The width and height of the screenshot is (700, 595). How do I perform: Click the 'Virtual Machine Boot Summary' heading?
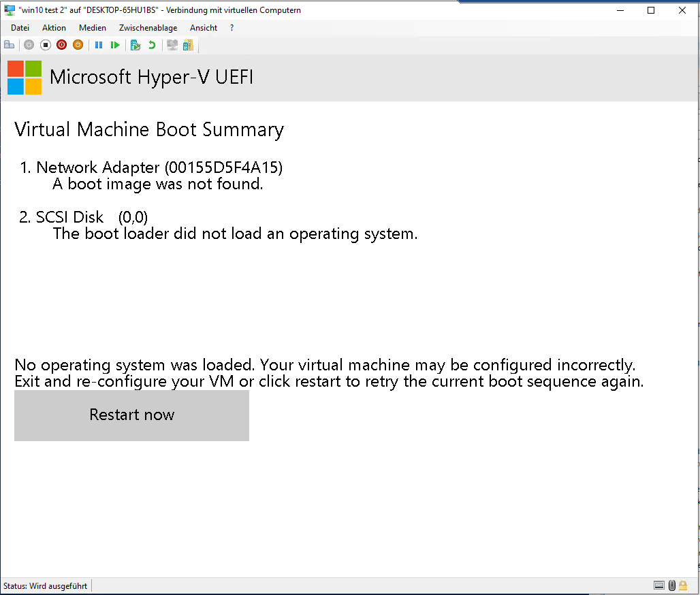click(149, 130)
